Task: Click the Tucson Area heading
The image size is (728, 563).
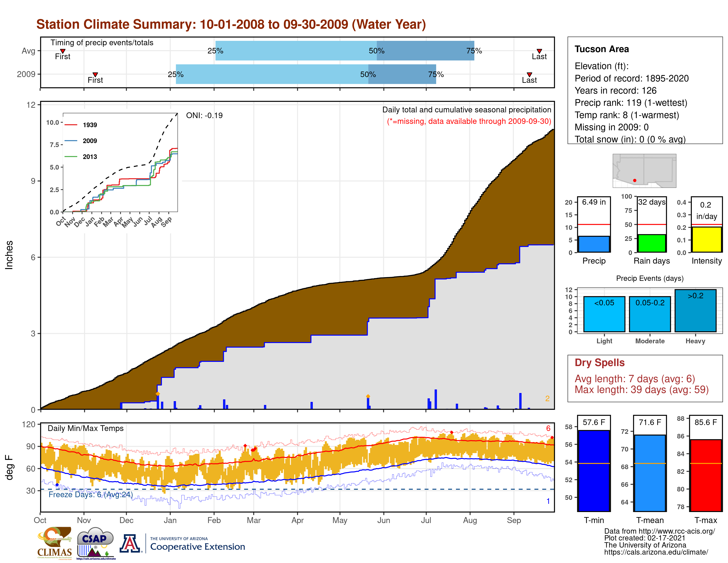Action: pyautogui.click(x=602, y=49)
